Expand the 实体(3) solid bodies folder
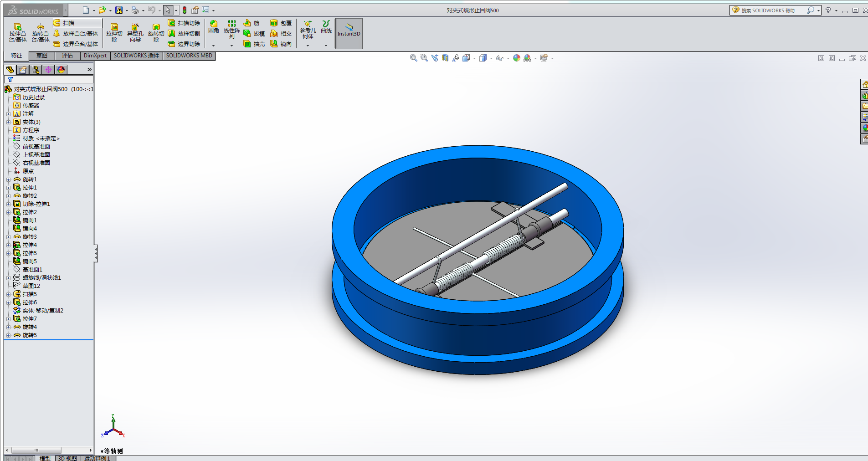868x461 pixels. (x=8, y=122)
